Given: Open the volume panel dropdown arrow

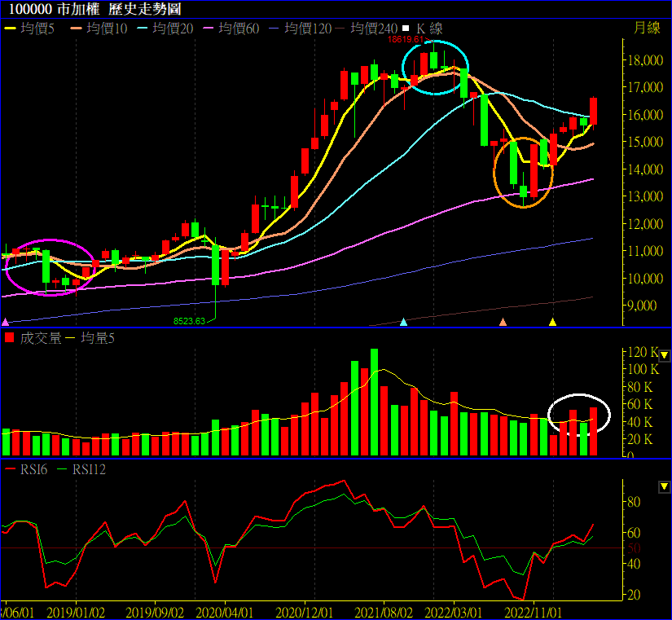Looking at the screenshot, I should pyautogui.click(x=664, y=355).
